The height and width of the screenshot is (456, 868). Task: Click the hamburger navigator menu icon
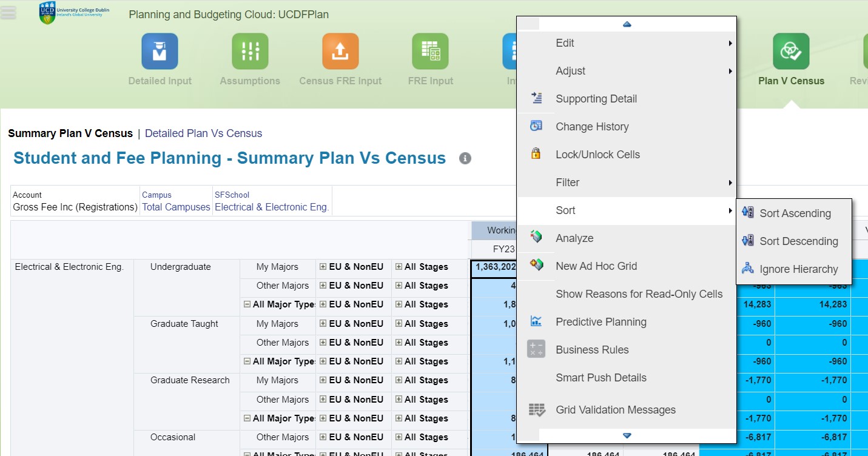coord(8,13)
